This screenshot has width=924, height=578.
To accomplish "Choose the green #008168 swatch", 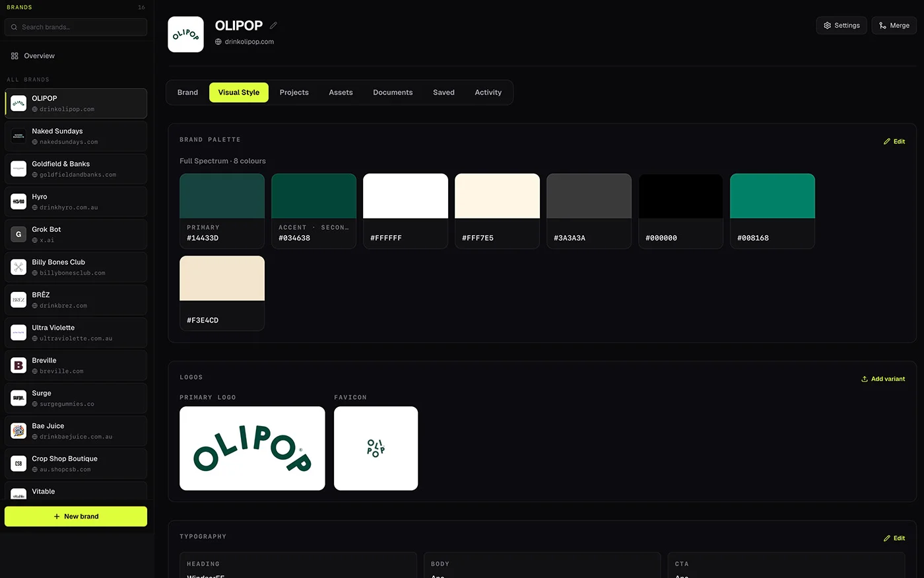I will pos(772,211).
